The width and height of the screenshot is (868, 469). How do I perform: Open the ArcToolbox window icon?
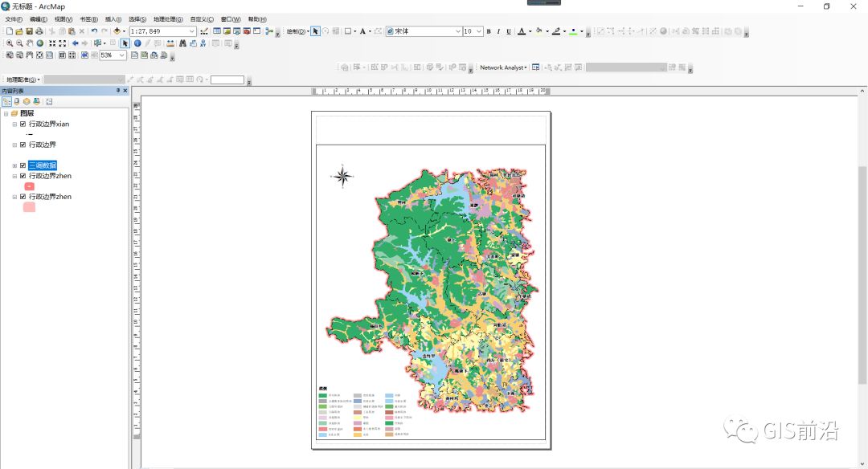[247, 31]
